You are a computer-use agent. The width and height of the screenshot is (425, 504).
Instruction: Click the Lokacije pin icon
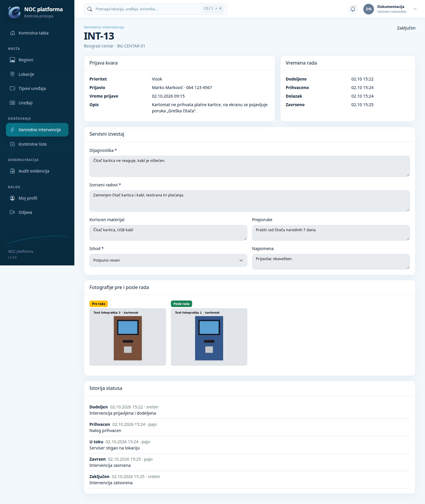(x=12, y=74)
